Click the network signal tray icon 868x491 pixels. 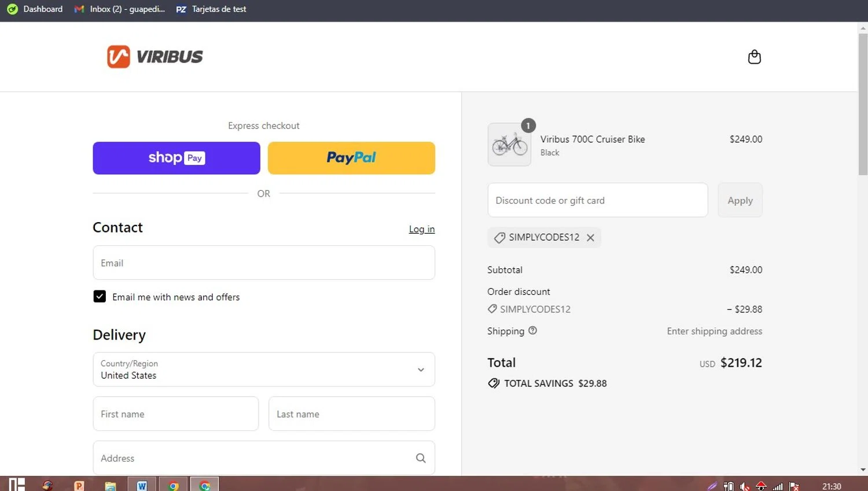point(778,486)
